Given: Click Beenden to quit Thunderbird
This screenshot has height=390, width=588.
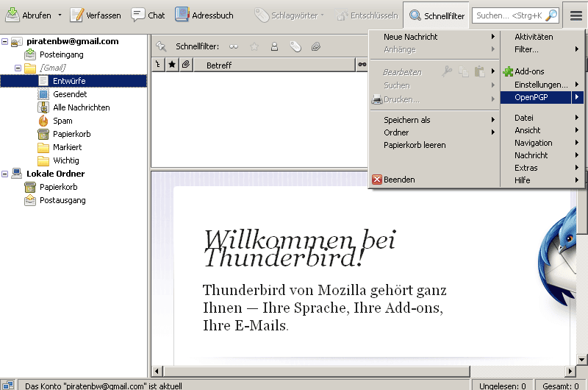Looking at the screenshot, I should 434,180.
